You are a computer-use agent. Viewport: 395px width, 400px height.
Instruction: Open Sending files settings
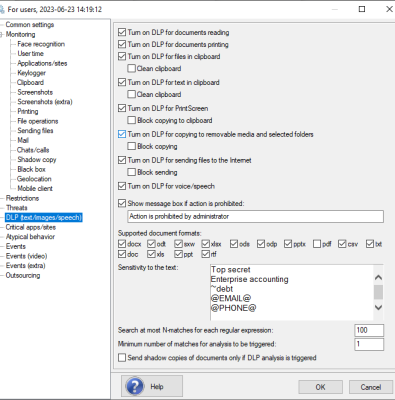(35, 131)
